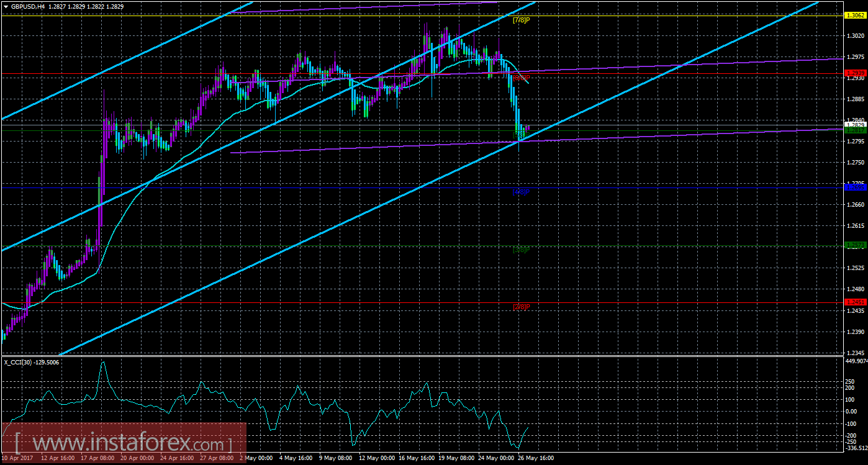Click the red 1.2939 price tag
The width and height of the screenshot is (868, 465).
coord(855,73)
